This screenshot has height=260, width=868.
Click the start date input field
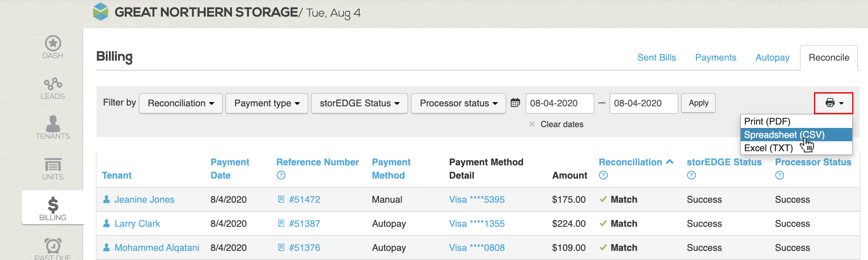click(x=559, y=103)
